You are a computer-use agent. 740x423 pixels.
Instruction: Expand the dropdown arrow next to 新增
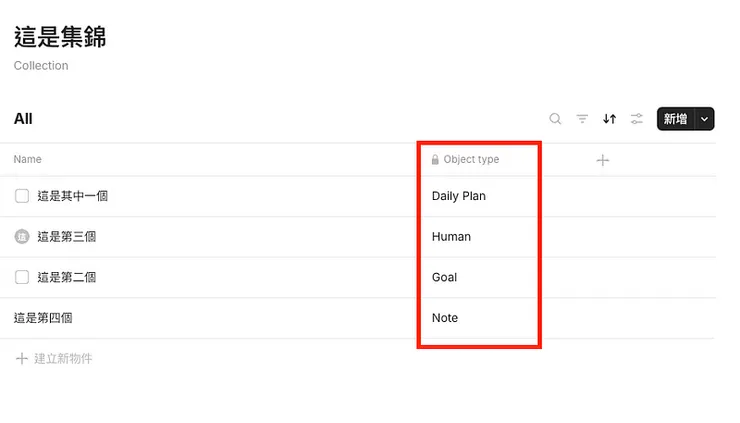pyautogui.click(x=705, y=119)
